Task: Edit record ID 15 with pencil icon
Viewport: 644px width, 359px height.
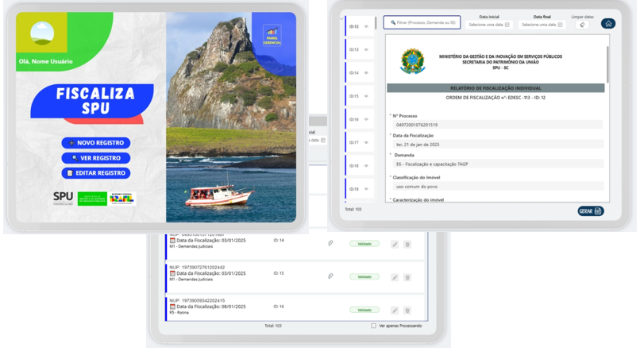Action: 395,277
